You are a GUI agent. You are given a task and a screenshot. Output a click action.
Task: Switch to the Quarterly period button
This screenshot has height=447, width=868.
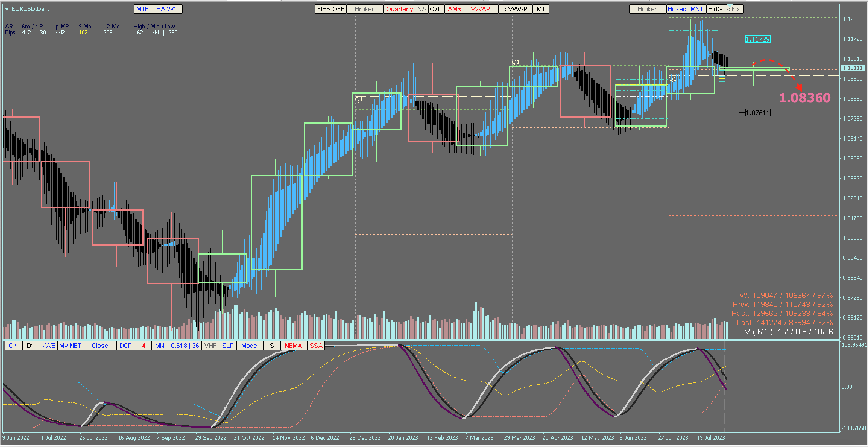(x=399, y=9)
